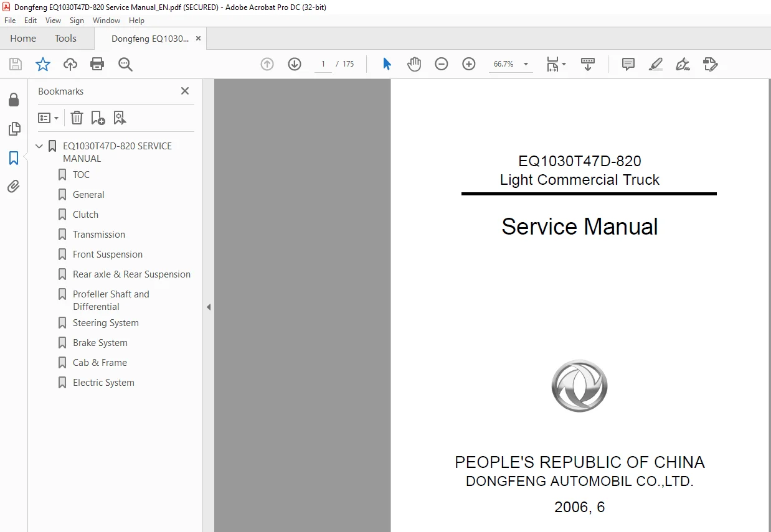Screen dimensions: 771x532
Task: Go to next page arrow
Action: point(295,64)
